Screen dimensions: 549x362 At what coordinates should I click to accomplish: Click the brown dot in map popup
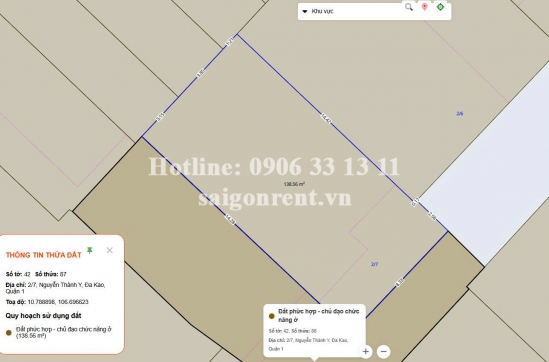[271, 316]
